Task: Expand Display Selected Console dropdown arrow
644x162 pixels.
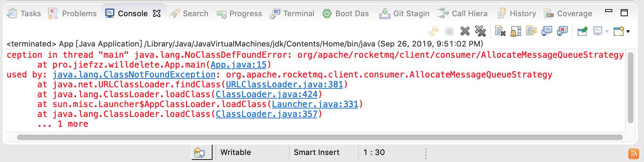Action: pyautogui.click(x=607, y=31)
